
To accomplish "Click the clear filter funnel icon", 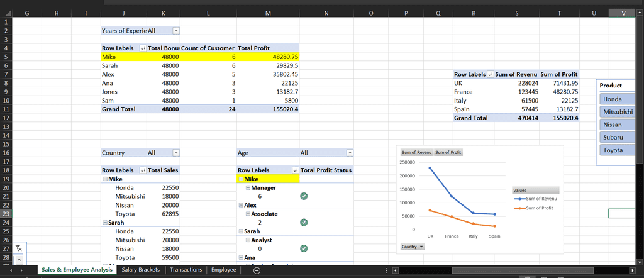I will point(18,248).
